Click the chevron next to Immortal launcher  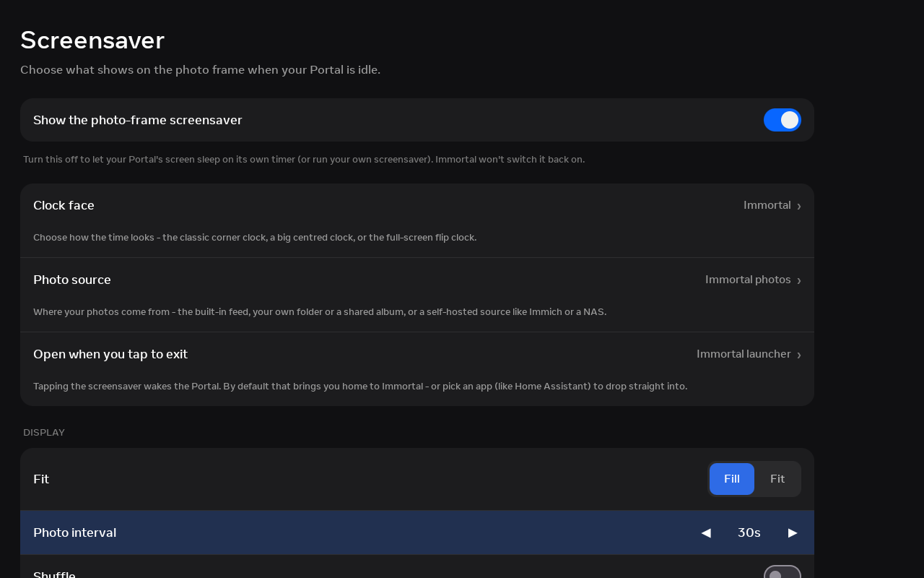click(x=799, y=355)
